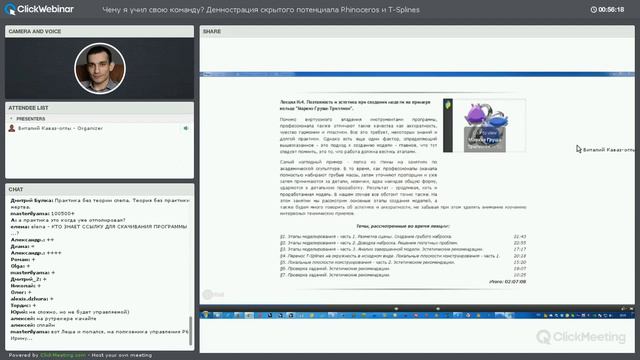640x360 pixels.
Task: Select the CAMERA AND VOICE panel header
Action: coord(99,31)
